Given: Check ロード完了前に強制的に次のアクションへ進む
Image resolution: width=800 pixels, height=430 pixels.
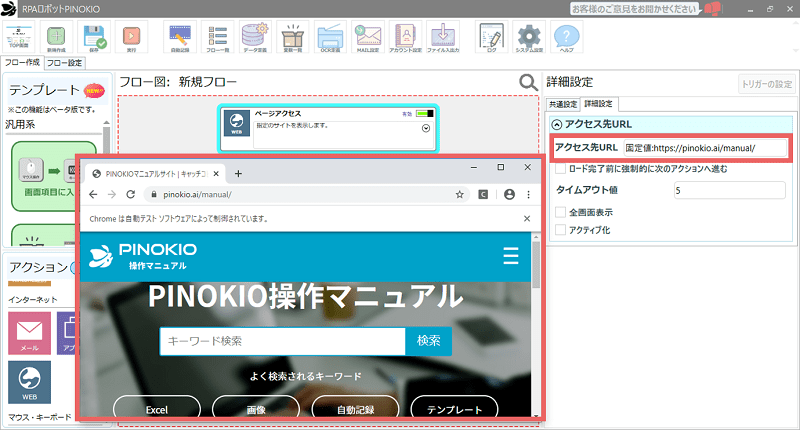Looking at the screenshot, I should [561, 169].
